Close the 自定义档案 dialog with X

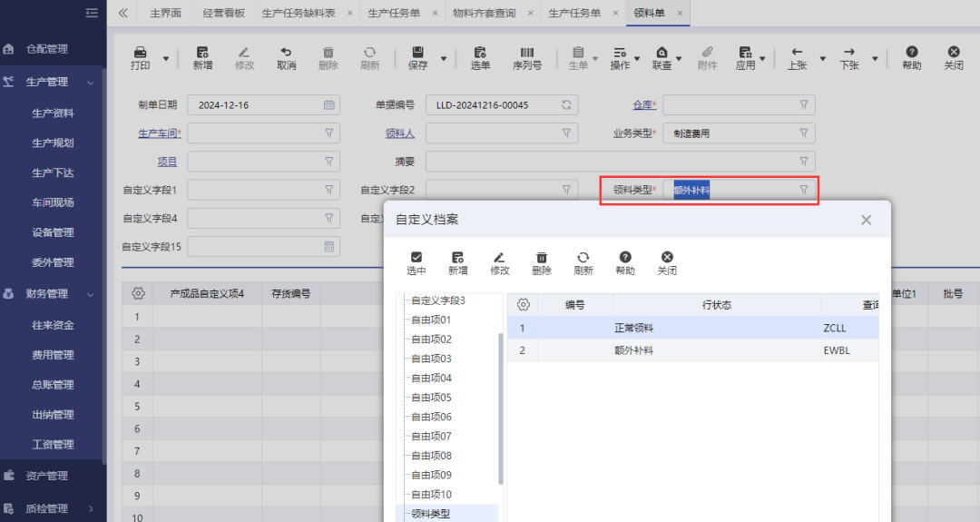866,220
